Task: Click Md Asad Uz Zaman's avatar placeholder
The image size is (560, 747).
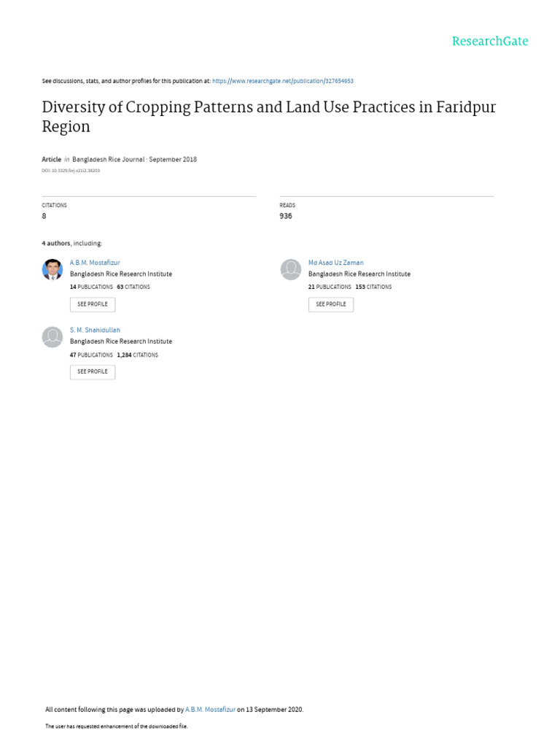Action: tap(291, 269)
